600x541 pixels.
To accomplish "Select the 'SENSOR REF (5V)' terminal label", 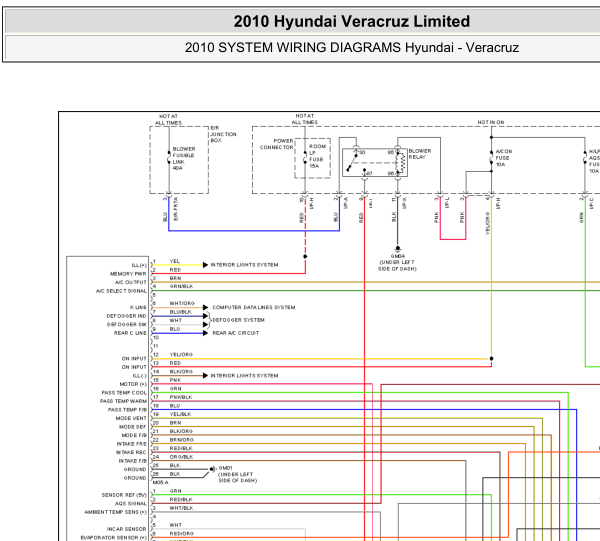I will (x=124, y=495).
